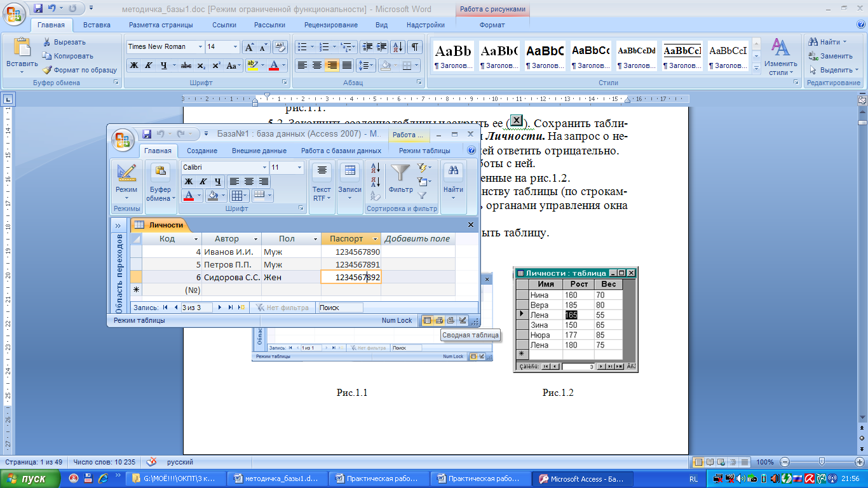Click Word text highlight color button
Screen dimensions: 868x488
[x=252, y=65]
